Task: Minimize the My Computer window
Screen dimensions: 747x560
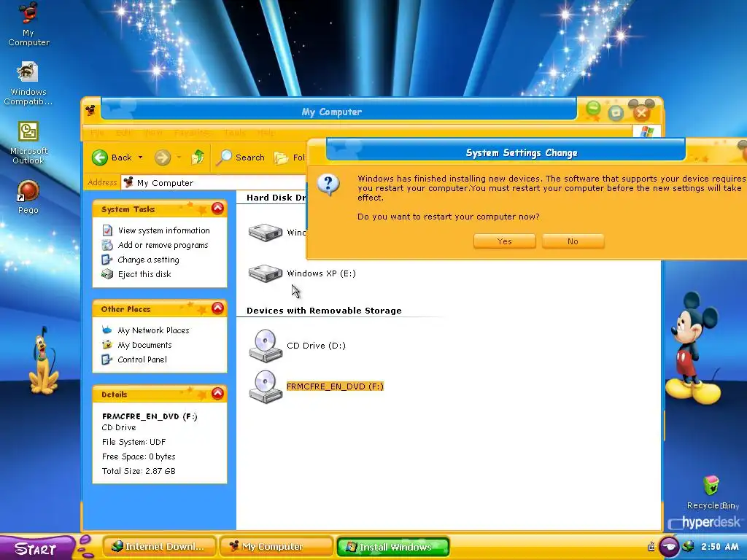Action: click(593, 109)
